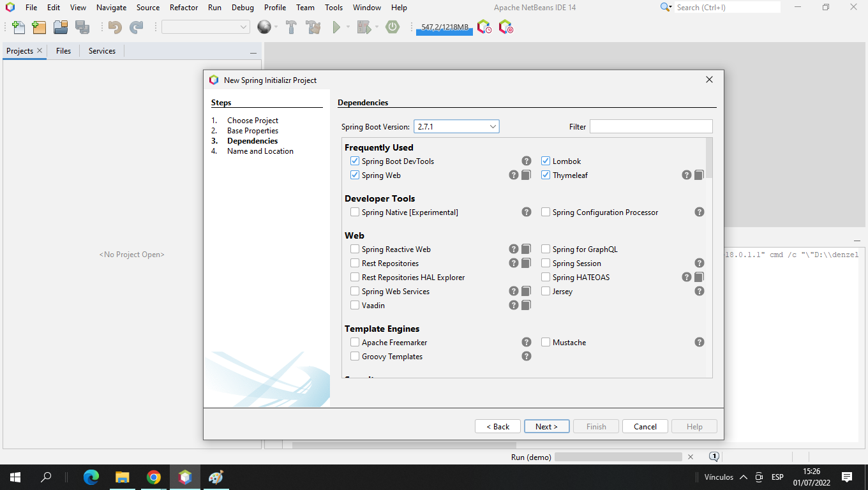Click the < Back button
Image resolution: width=868 pixels, height=490 pixels.
point(498,426)
